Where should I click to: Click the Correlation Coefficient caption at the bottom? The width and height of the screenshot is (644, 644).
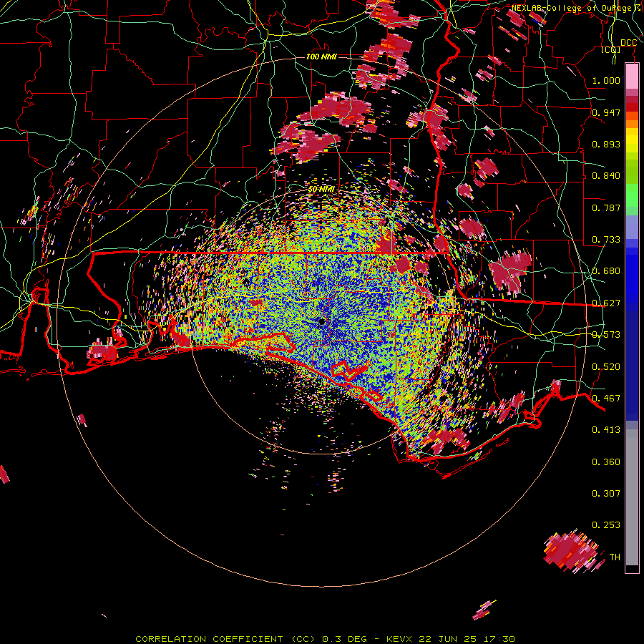(325, 639)
